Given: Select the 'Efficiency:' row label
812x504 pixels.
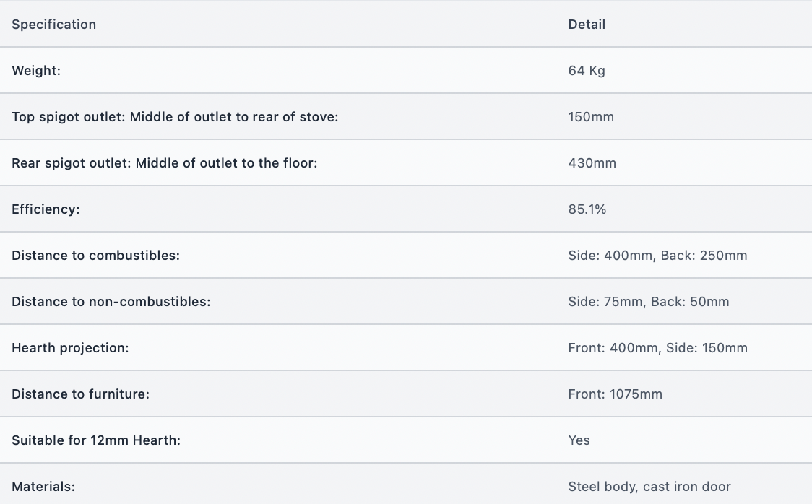Looking at the screenshot, I should (x=46, y=209).
